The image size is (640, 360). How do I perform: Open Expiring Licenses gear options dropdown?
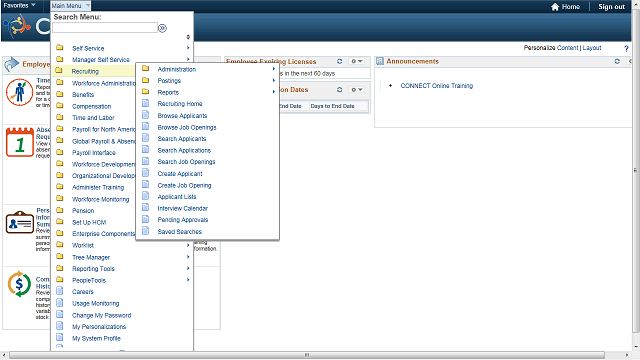[356, 61]
